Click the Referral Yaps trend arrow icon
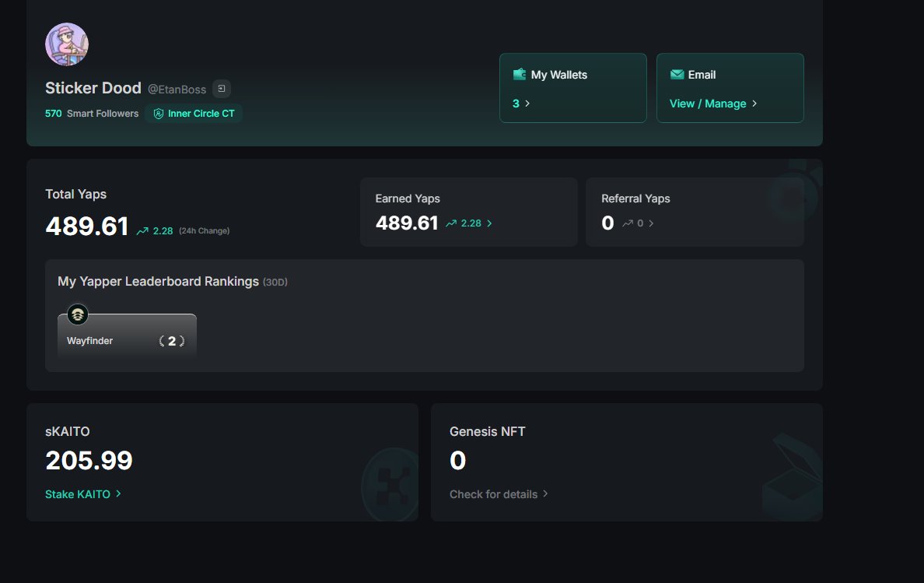924x583 pixels. click(x=628, y=223)
